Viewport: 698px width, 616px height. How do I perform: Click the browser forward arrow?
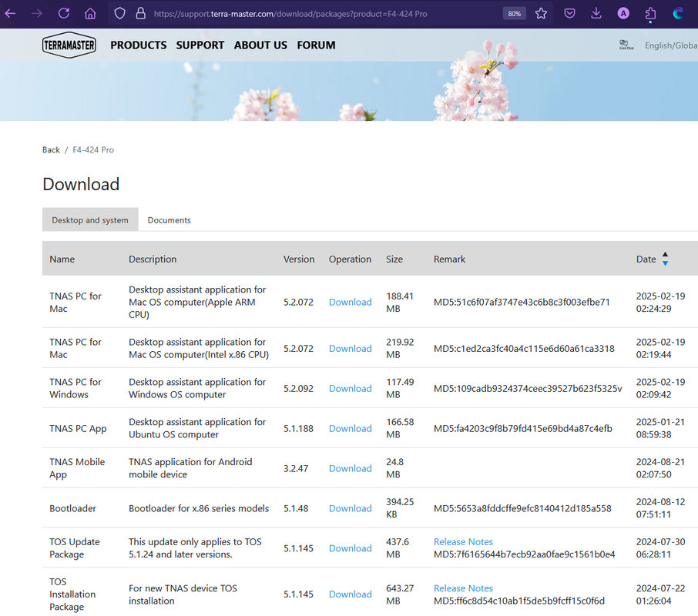36,13
